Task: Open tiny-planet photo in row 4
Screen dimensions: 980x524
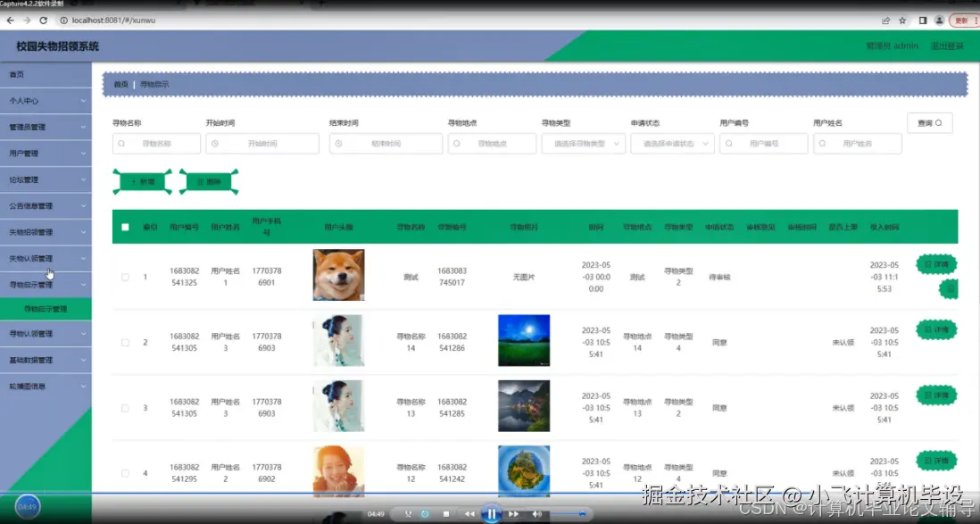Action: pyautogui.click(x=524, y=470)
